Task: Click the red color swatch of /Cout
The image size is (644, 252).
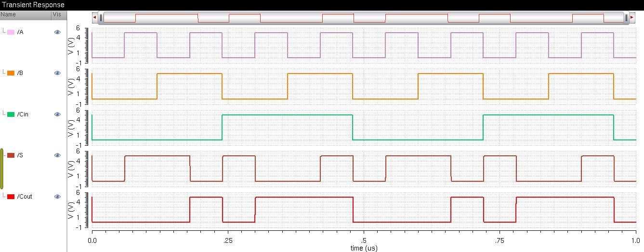Action: click(x=11, y=197)
